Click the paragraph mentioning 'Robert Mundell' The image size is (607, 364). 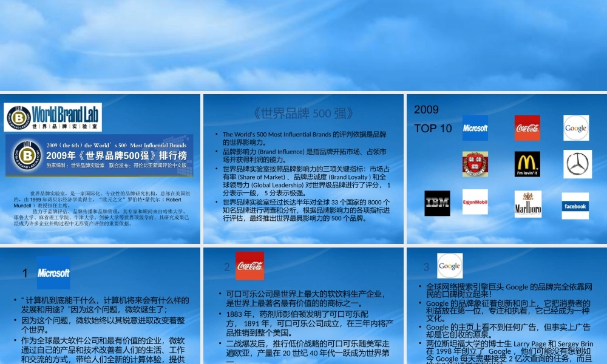[x=102, y=199]
